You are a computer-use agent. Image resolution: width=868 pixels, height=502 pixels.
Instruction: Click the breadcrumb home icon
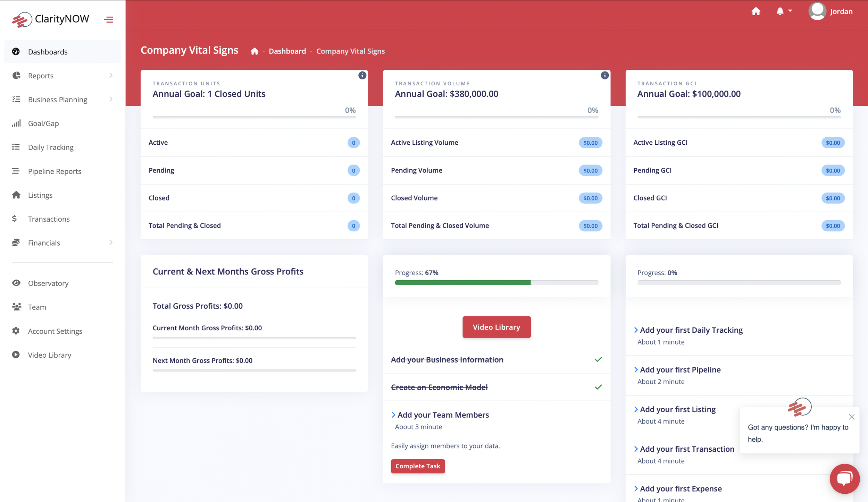[x=254, y=51]
